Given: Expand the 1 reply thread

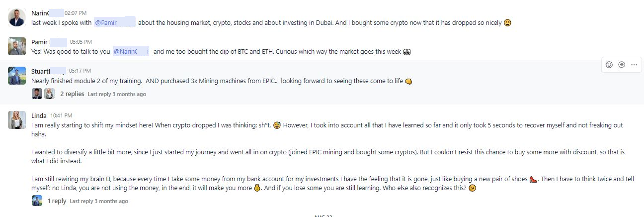Looking at the screenshot, I should [x=57, y=201].
